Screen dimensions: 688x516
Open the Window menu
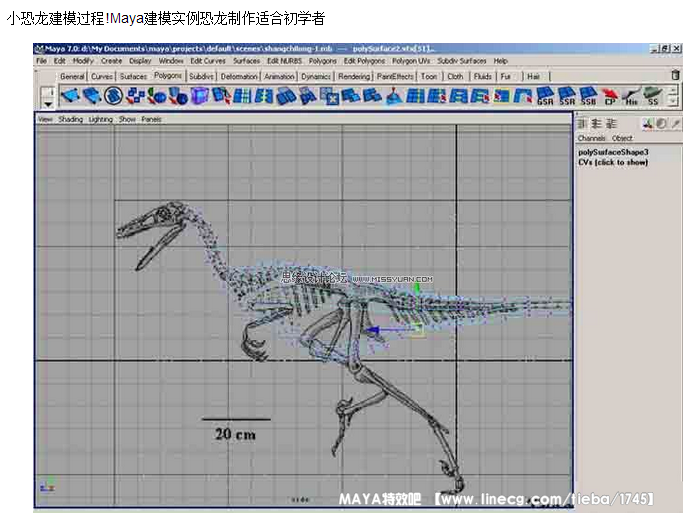click(171, 61)
